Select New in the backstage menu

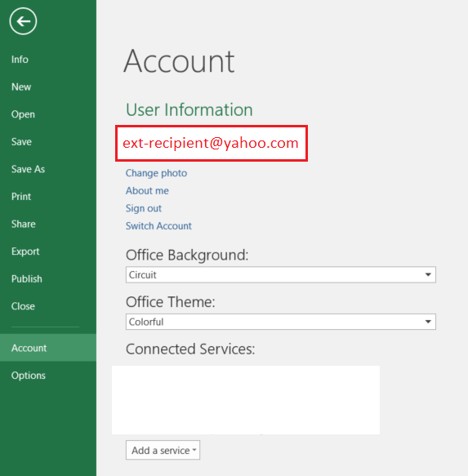21,87
